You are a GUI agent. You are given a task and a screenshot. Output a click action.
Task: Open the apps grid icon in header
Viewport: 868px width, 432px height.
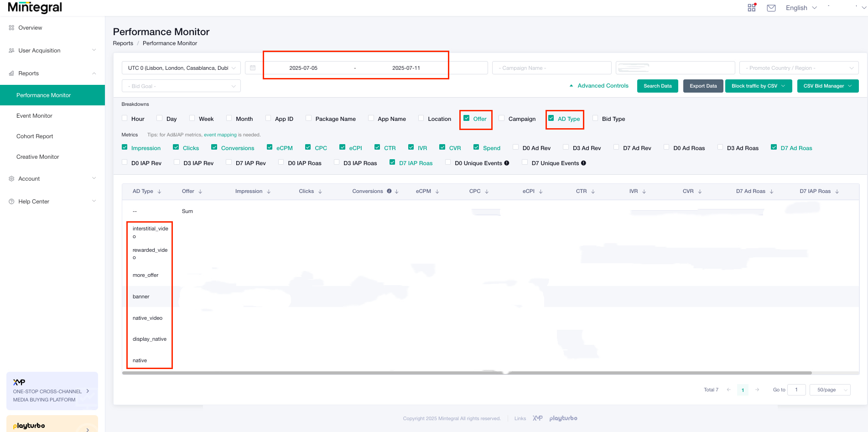point(752,8)
